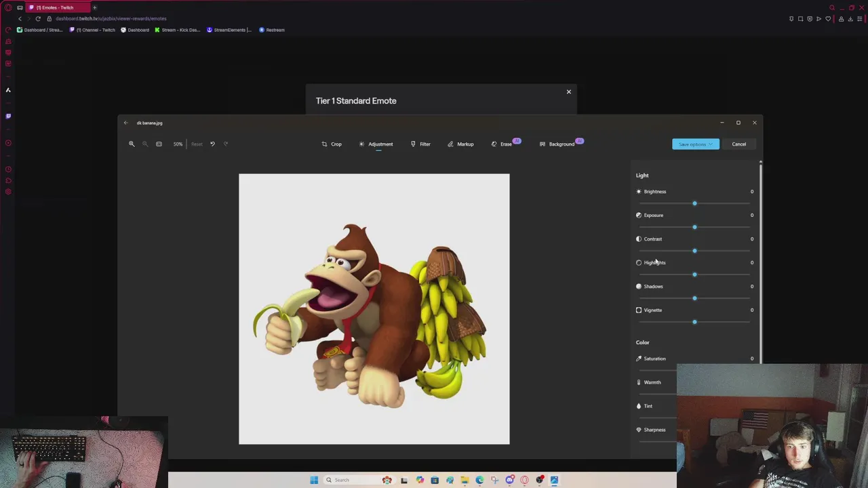Screen dimensions: 868x488
Task: Open the Crop tab
Action: coord(332,144)
